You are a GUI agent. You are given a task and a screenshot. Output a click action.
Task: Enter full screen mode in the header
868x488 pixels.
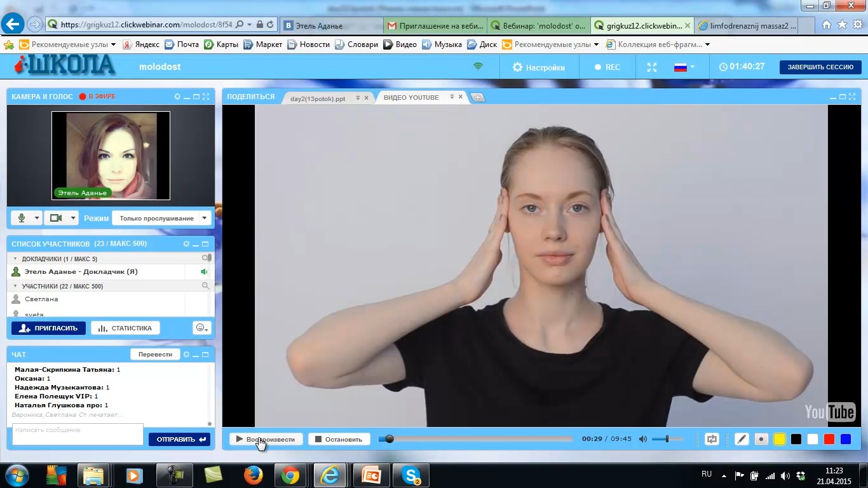[x=652, y=67]
